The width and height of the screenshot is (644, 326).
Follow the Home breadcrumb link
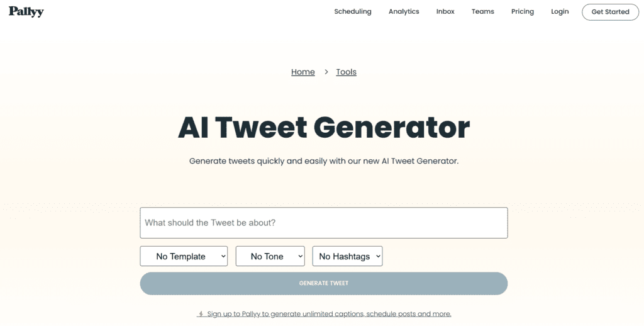pyautogui.click(x=303, y=72)
